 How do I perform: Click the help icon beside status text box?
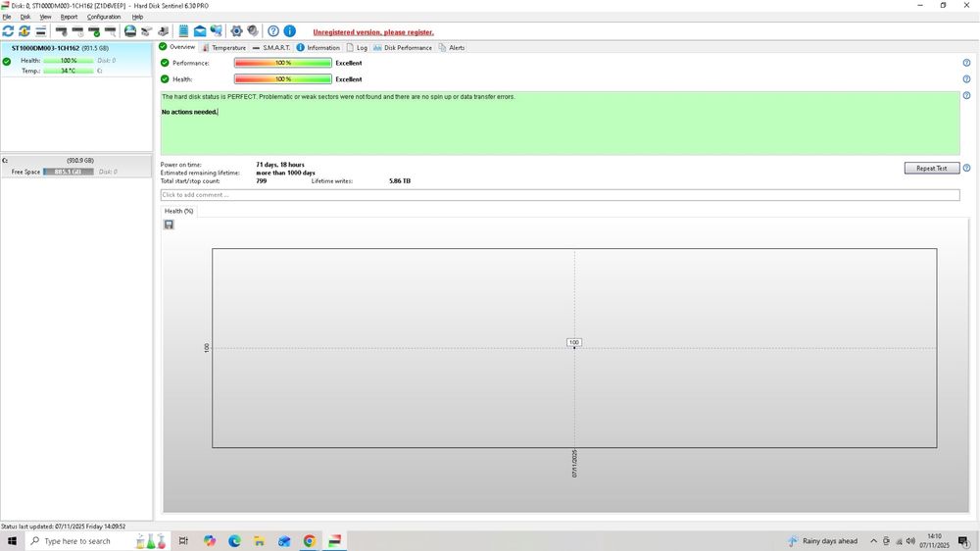click(966, 96)
